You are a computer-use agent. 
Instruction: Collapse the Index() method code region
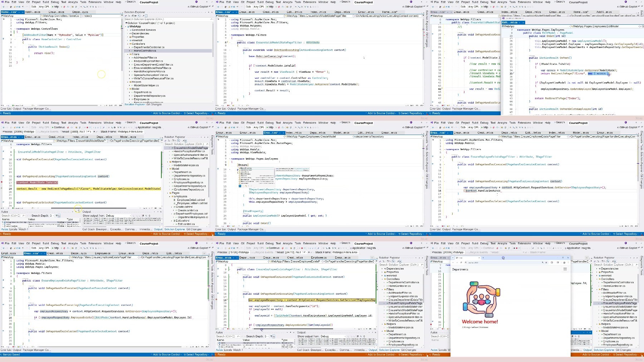pos(15,47)
